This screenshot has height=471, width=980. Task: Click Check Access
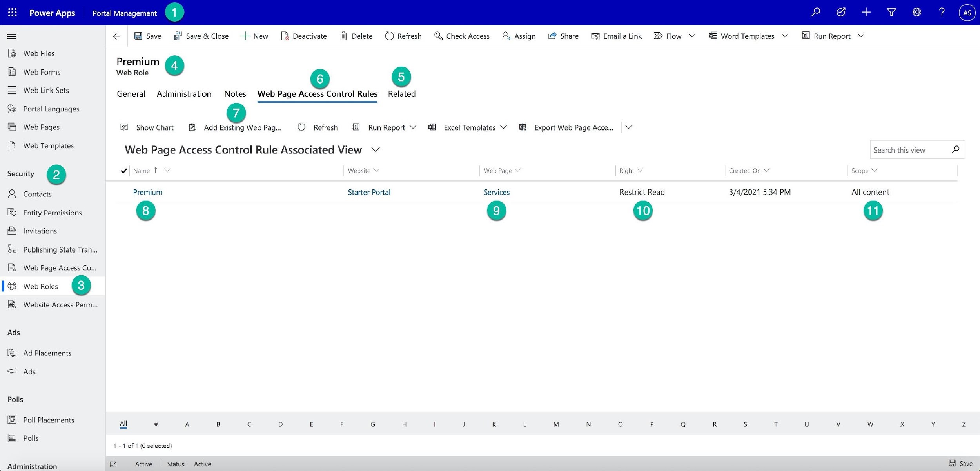(462, 36)
